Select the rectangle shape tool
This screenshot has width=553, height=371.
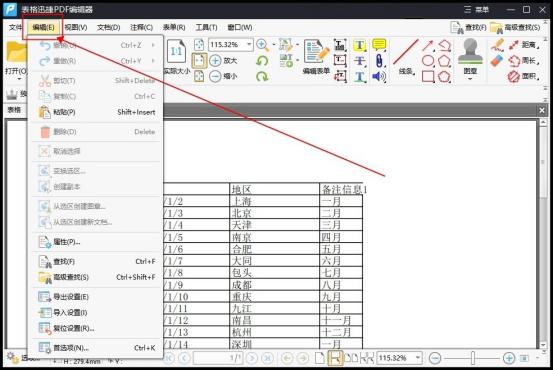pyautogui.click(x=428, y=77)
